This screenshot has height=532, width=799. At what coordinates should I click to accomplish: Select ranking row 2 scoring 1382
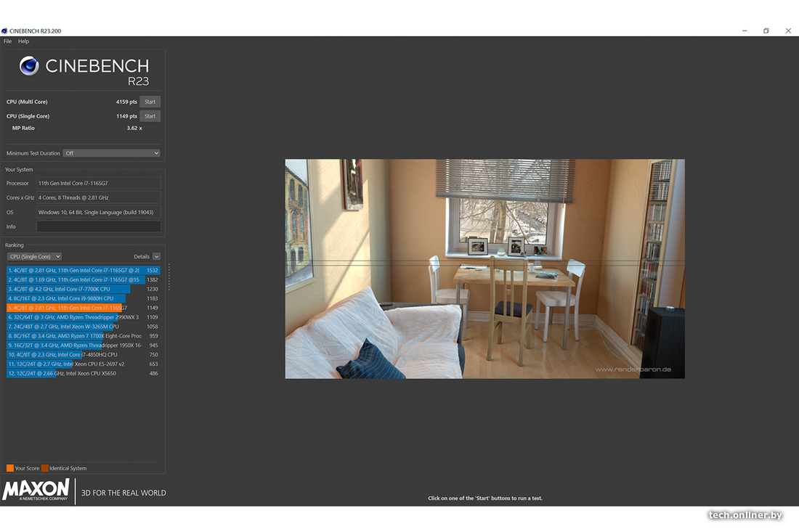point(84,279)
